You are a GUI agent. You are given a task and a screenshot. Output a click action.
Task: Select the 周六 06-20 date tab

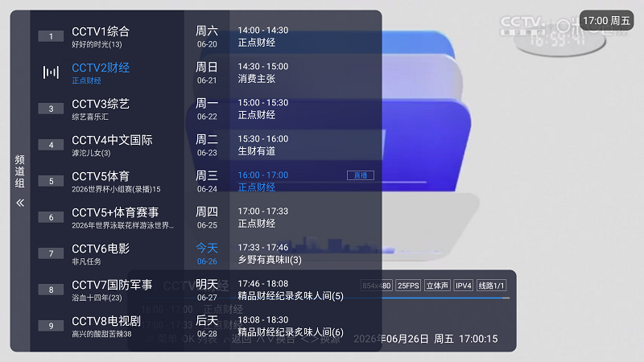point(207,36)
